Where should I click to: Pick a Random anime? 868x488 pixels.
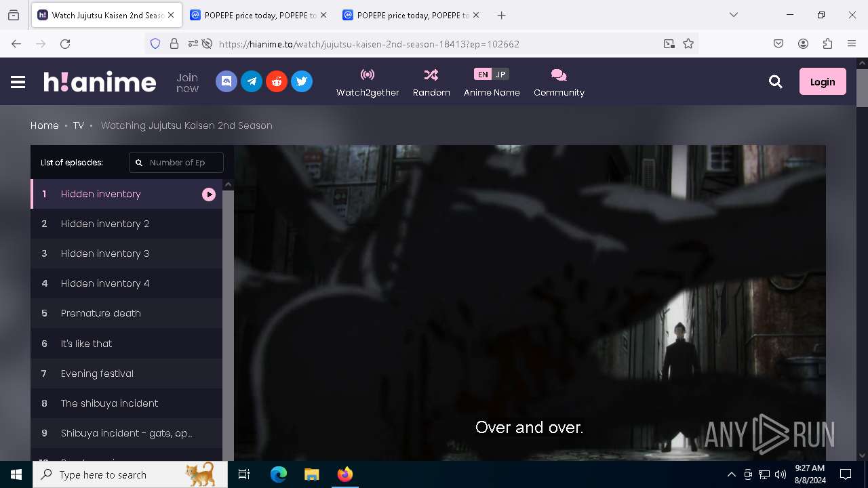(x=431, y=83)
